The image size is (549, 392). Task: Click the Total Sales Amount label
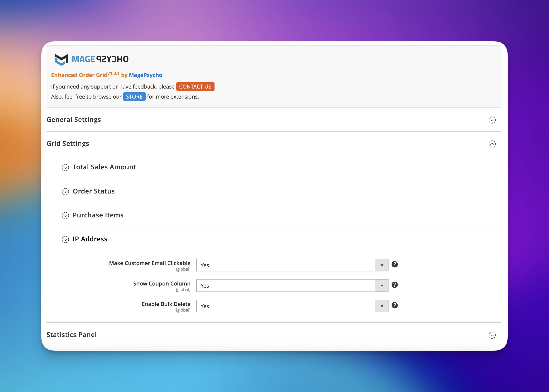click(104, 167)
